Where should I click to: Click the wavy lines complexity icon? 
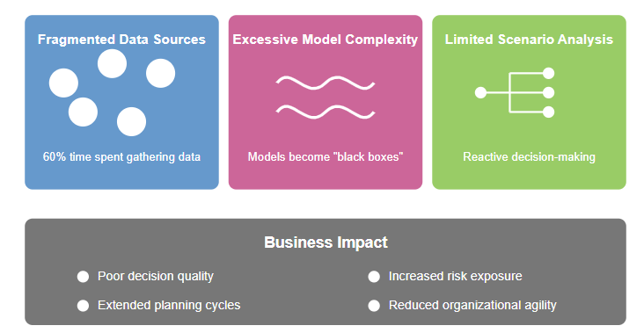tap(326, 98)
